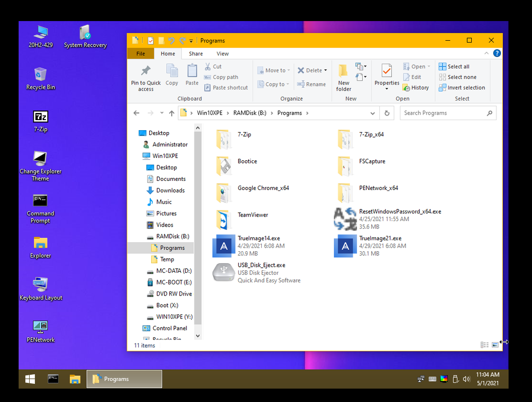Click the refresh address bar button
The width and height of the screenshot is (532, 402).
[x=387, y=113]
